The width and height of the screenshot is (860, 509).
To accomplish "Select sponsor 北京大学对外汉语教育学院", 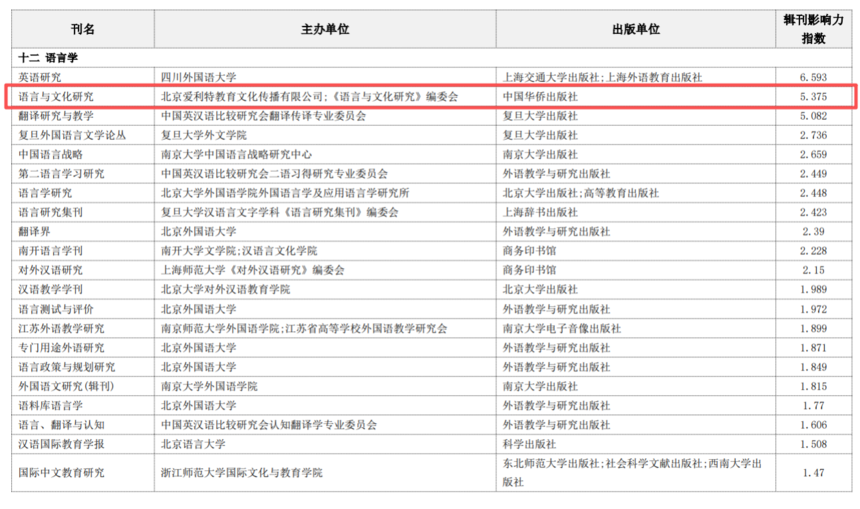I will pyautogui.click(x=225, y=289).
